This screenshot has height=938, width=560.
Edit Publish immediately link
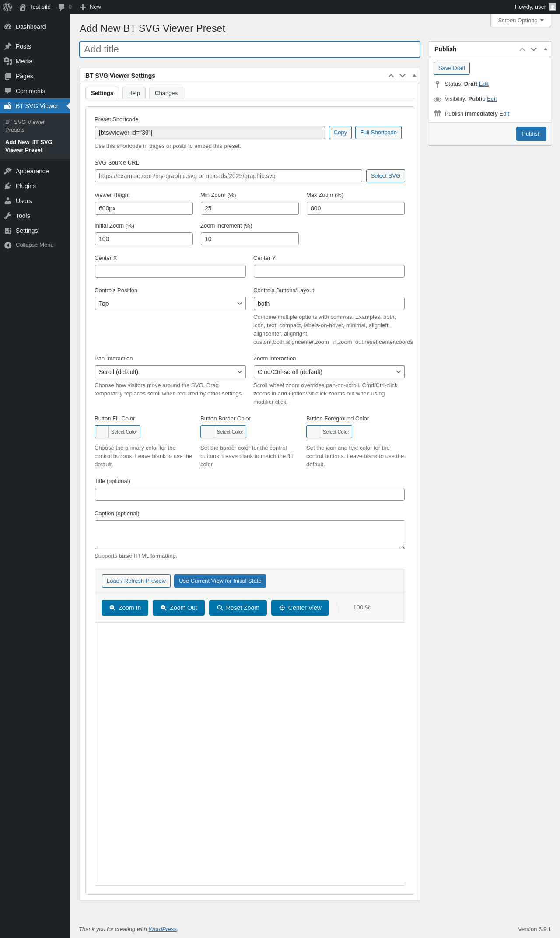pyautogui.click(x=504, y=114)
